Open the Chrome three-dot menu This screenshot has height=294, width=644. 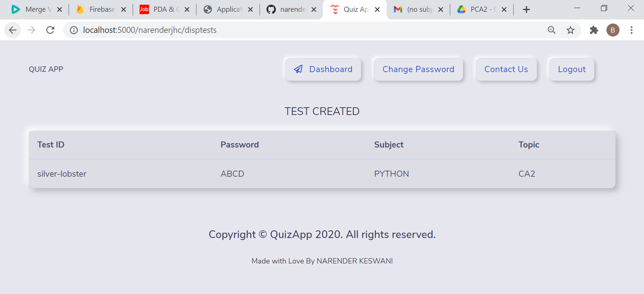[x=631, y=30]
